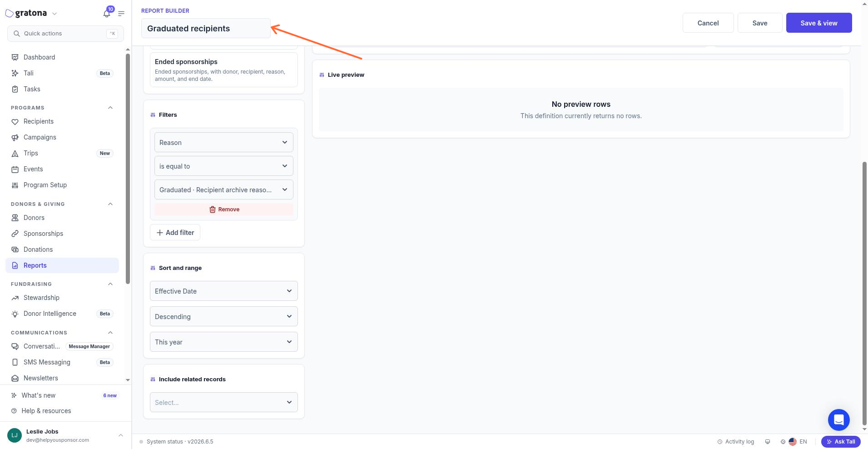Viewport: 868px width, 449px height.
Task: Click the Campaigns megaphone icon
Action: (x=15, y=137)
